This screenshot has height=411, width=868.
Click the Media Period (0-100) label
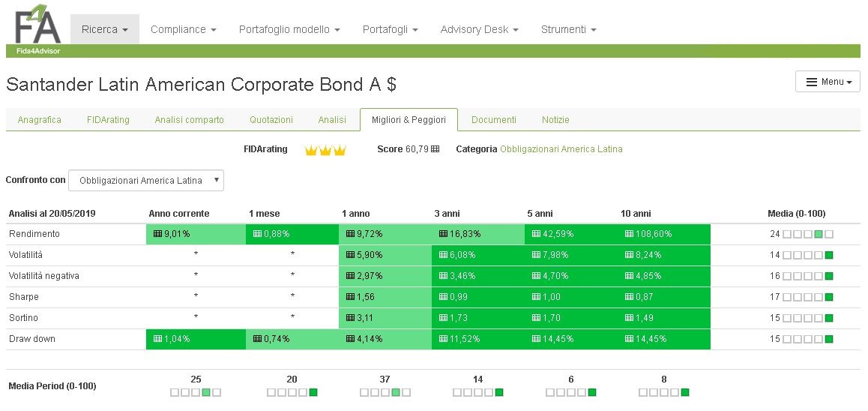click(x=52, y=386)
